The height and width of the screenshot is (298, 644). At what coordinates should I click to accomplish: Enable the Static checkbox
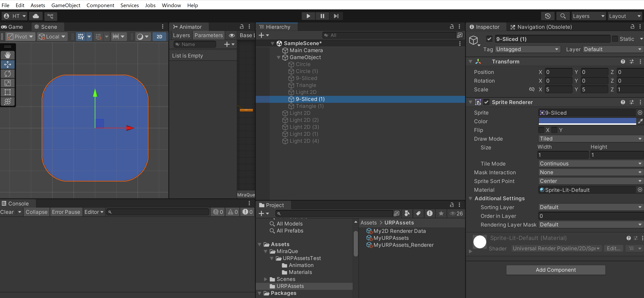pyautogui.click(x=615, y=39)
